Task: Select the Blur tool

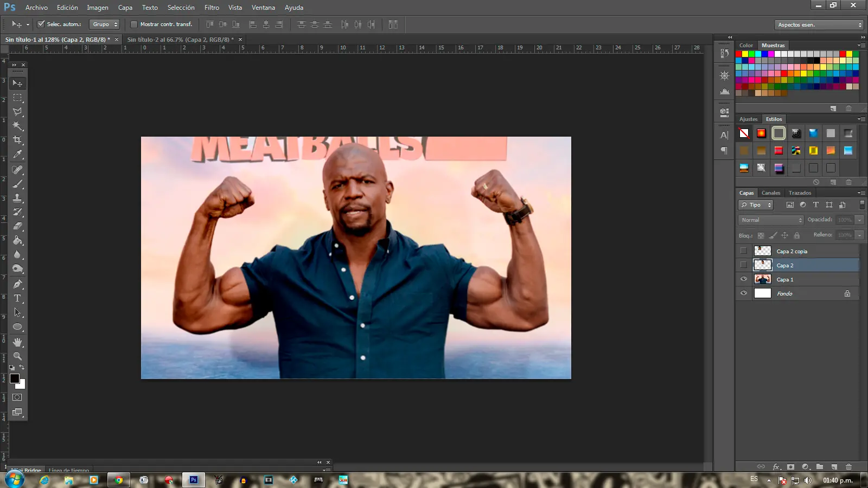Action: point(17,254)
